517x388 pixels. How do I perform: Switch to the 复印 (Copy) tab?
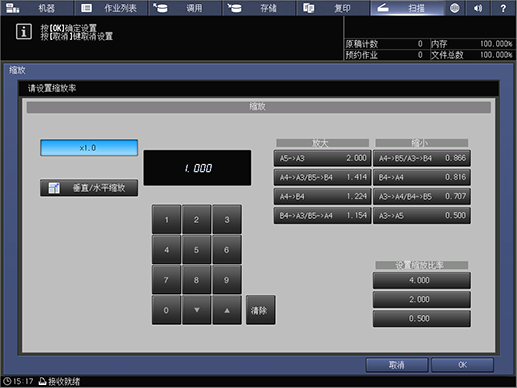click(x=333, y=8)
